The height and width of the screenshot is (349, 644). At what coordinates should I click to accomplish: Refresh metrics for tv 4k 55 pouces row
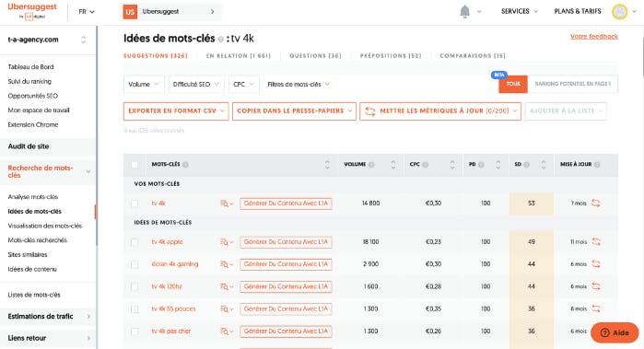point(595,308)
